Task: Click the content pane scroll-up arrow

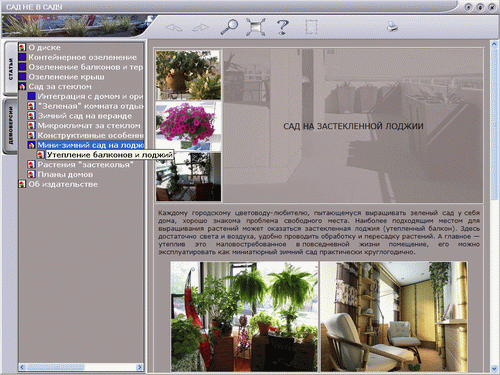Action: pyautogui.click(x=494, y=44)
